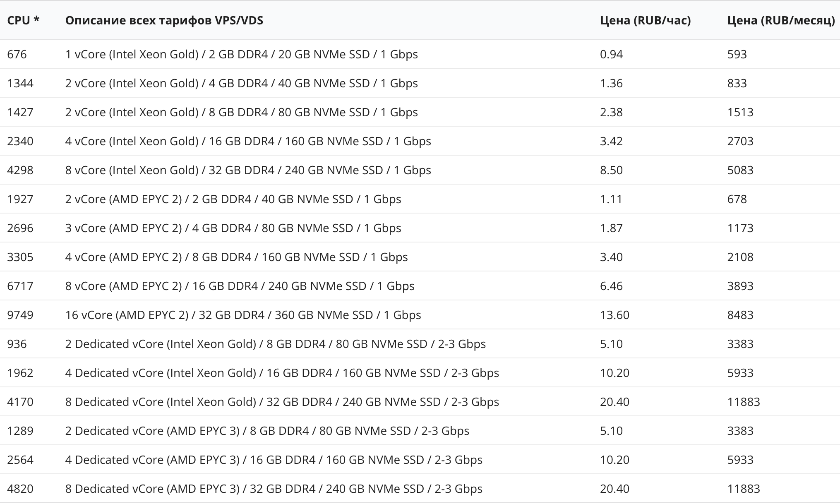Select CPU score 2564
The width and height of the screenshot is (840, 504).
(20, 460)
